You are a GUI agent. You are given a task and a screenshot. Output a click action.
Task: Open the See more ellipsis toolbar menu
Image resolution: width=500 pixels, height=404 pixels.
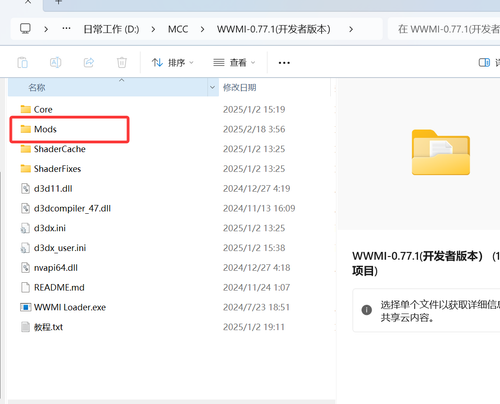click(284, 63)
